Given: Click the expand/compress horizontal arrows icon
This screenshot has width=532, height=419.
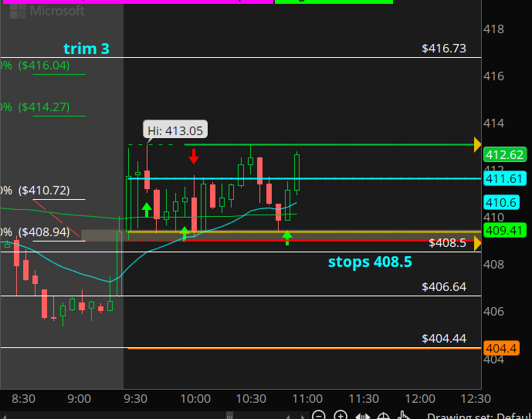Looking at the screenshot, I should [362, 416].
